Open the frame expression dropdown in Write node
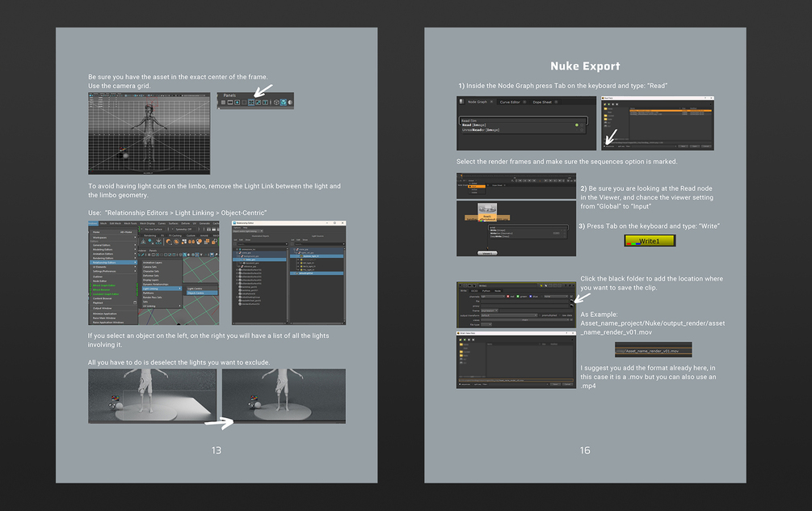The image size is (812, 511). click(x=490, y=310)
